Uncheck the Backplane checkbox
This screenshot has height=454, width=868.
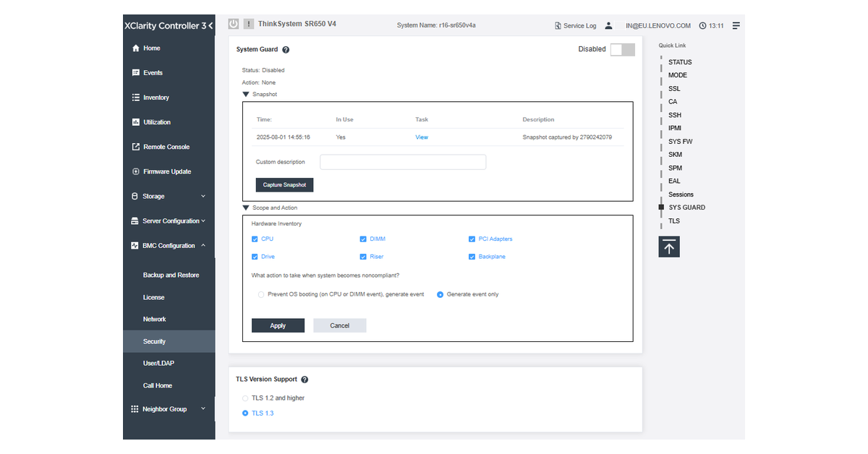click(472, 257)
